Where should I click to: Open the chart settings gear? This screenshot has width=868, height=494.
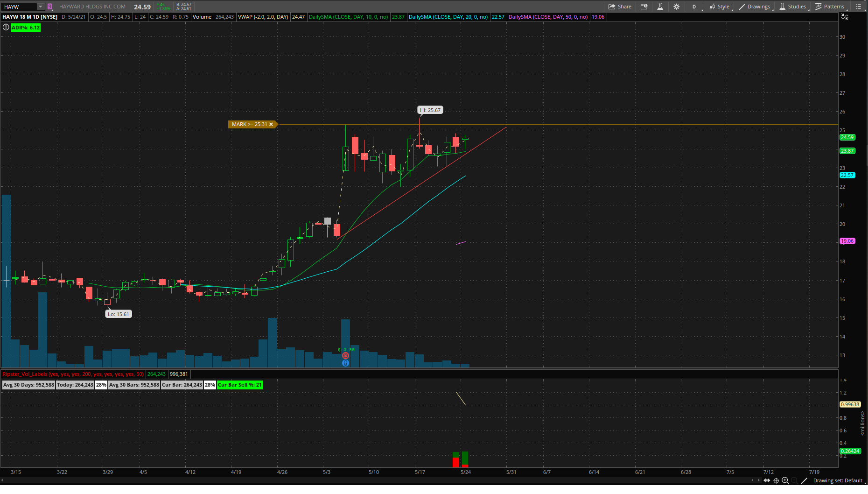point(676,7)
